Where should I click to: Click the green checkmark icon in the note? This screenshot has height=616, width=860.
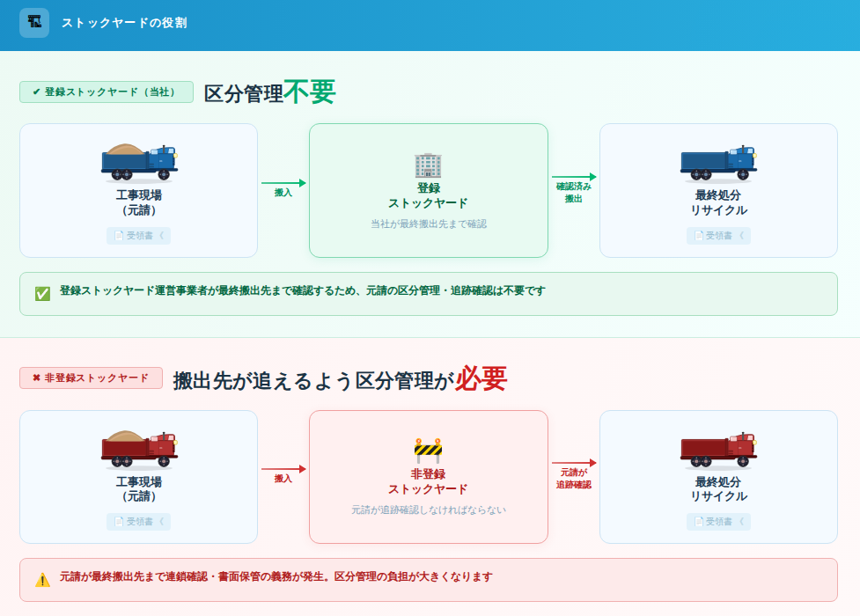[42, 293]
